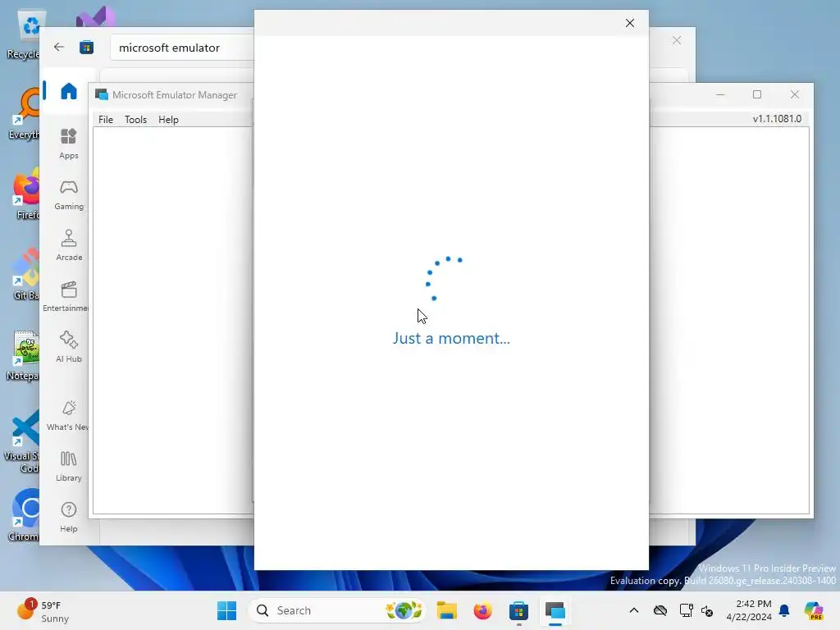Open notifications bell icon
The image size is (840, 630).
[784, 610]
